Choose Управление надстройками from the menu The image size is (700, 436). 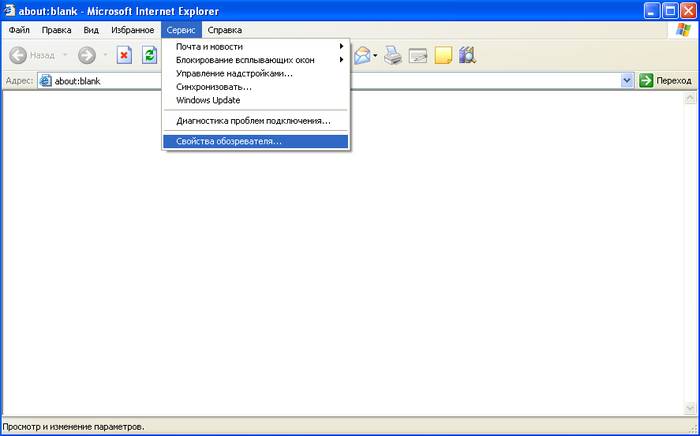tap(234, 73)
